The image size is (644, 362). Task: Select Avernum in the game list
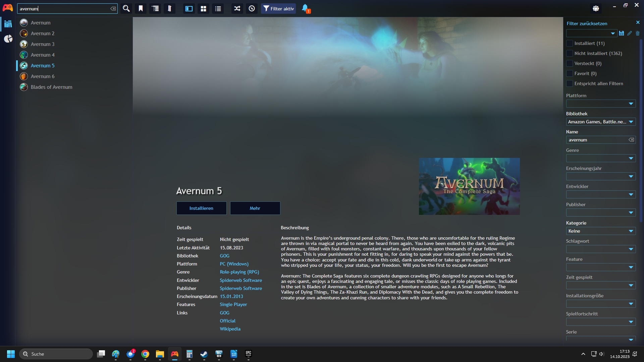pyautogui.click(x=74, y=23)
